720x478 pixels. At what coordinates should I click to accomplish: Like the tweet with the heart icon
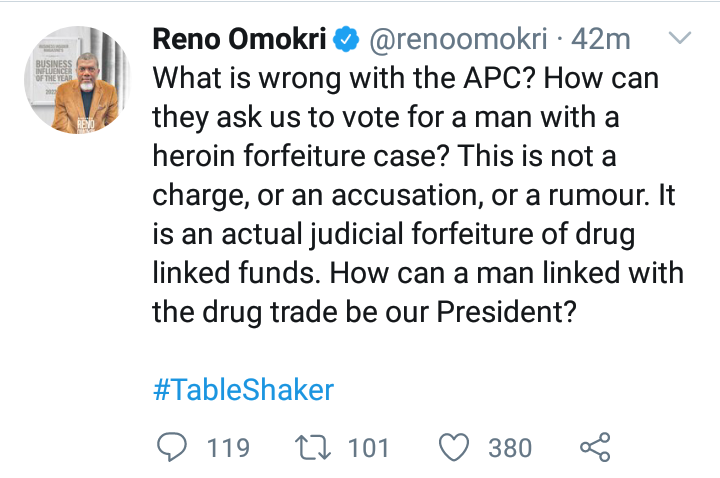pos(453,447)
